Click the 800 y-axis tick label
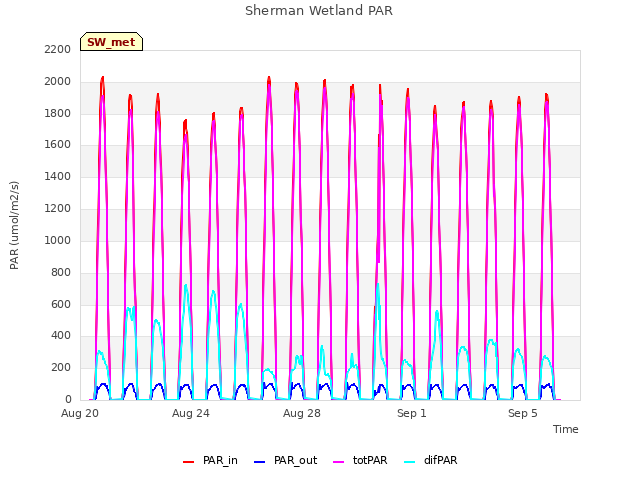The width and height of the screenshot is (640, 480). coord(61,272)
